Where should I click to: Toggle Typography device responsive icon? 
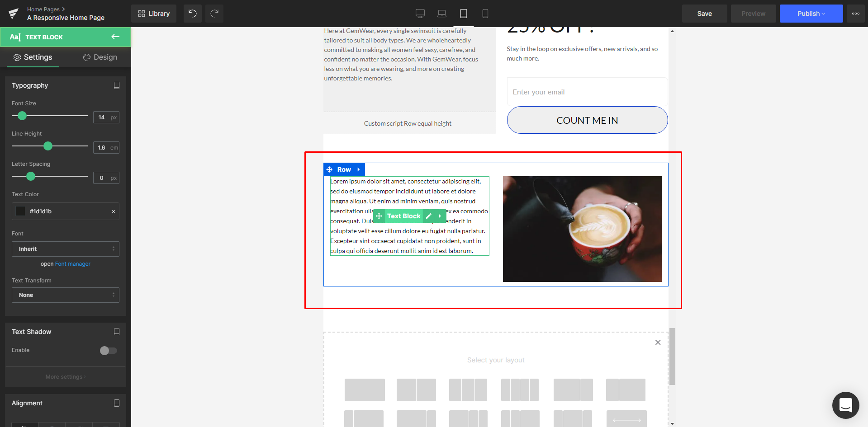click(x=116, y=85)
